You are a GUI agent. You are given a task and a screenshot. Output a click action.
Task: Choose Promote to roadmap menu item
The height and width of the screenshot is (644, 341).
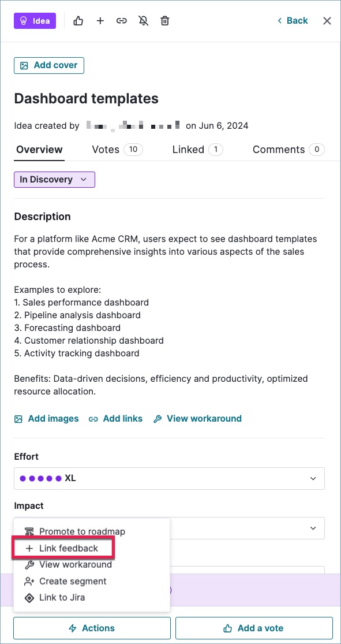75,531
